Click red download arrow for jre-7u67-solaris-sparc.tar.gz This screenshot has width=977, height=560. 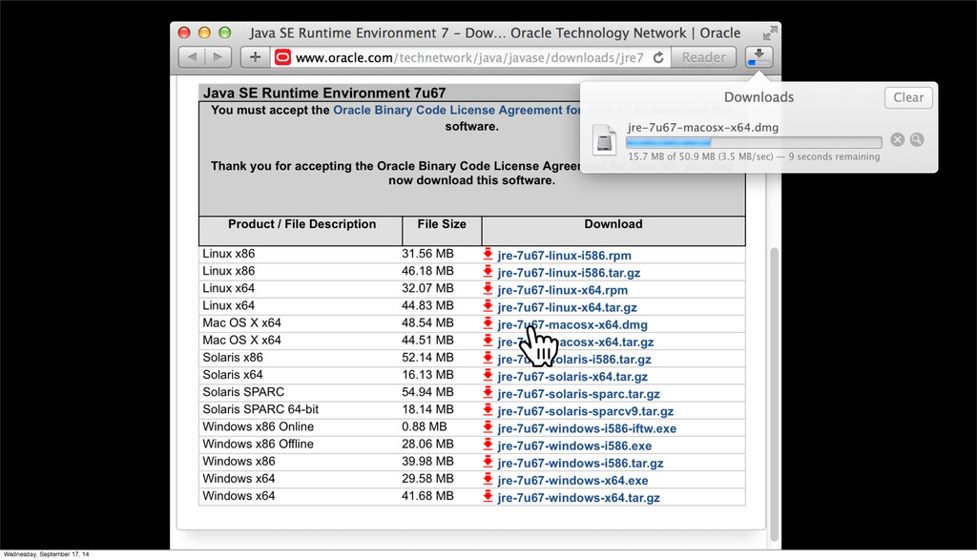488,392
